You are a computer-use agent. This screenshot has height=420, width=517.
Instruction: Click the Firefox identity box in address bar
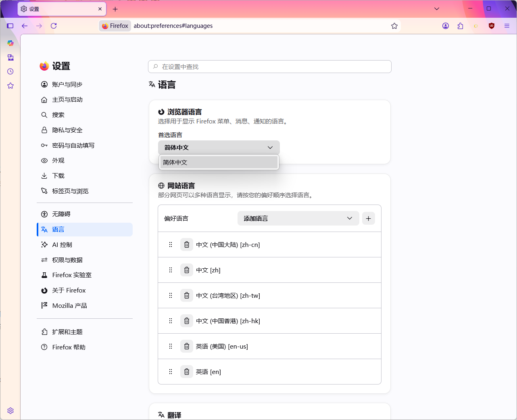click(x=115, y=26)
